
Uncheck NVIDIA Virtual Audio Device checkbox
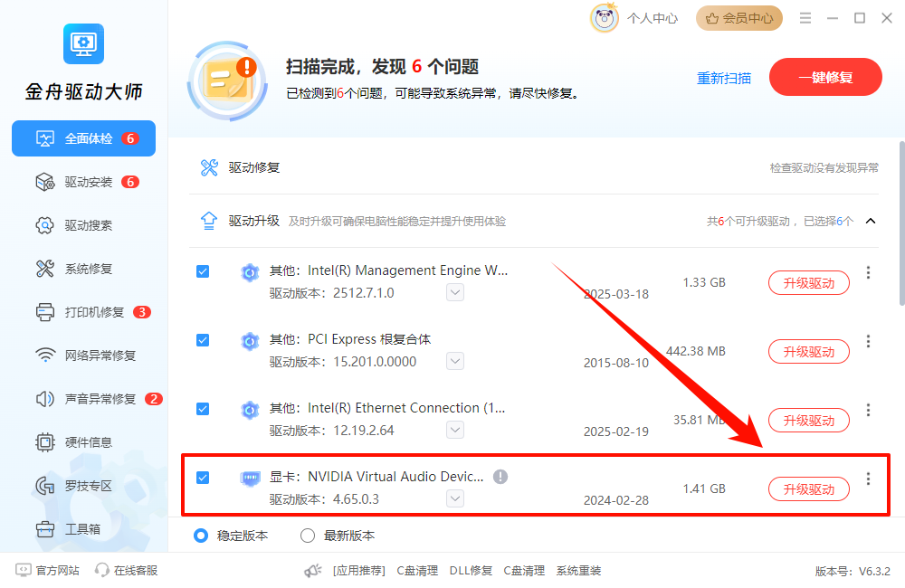coord(203,478)
